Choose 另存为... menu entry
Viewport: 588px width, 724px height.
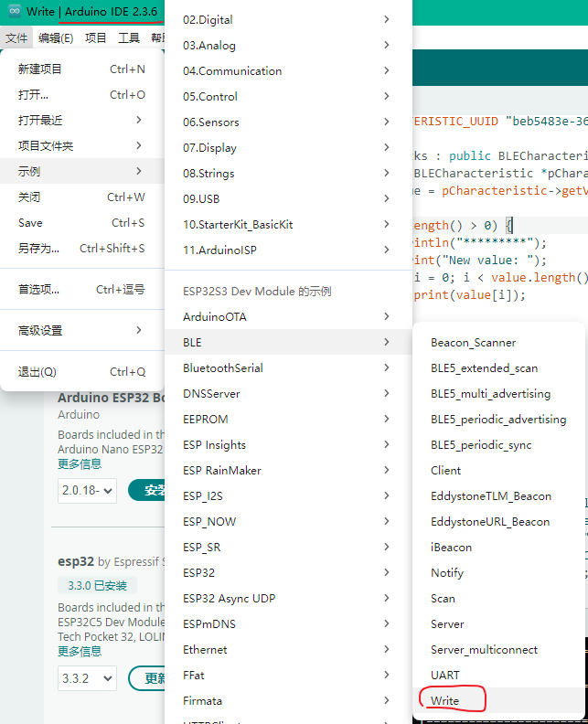click(x=82, y=249)
